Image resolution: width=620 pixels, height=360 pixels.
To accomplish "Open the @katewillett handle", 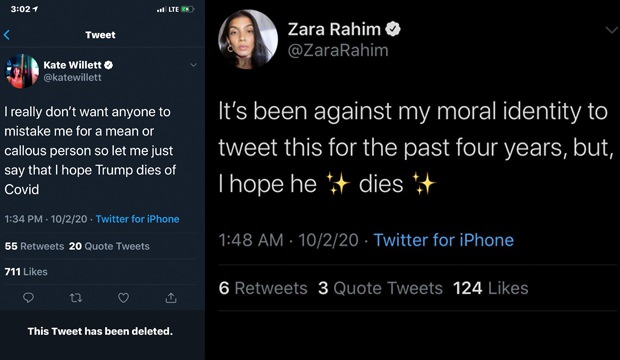I will [x=72, y=78].
